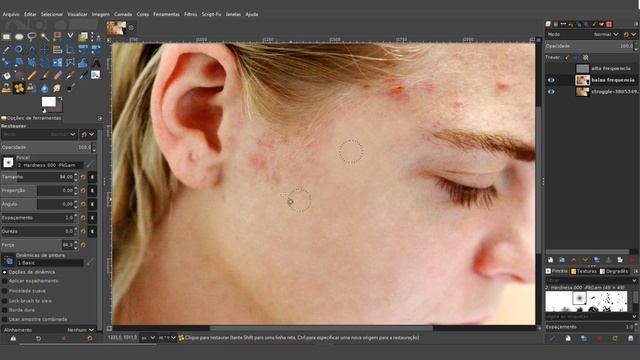The height and width of the screenshot is (360, 640).
Task: Open the brush filter tag dropdown
Action: click(x=634, y=281)
